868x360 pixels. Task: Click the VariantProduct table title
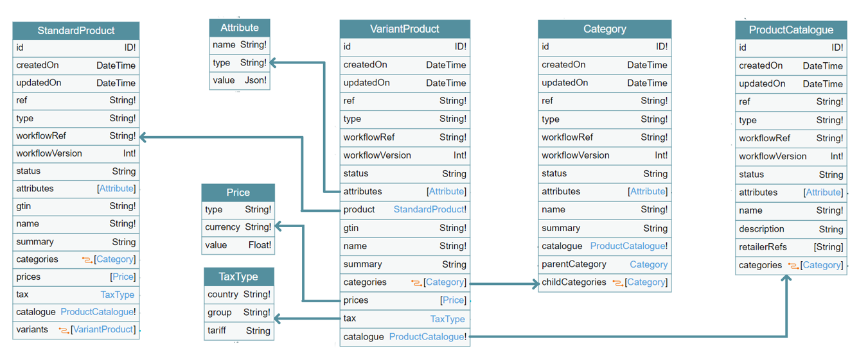tap(405, 29)
